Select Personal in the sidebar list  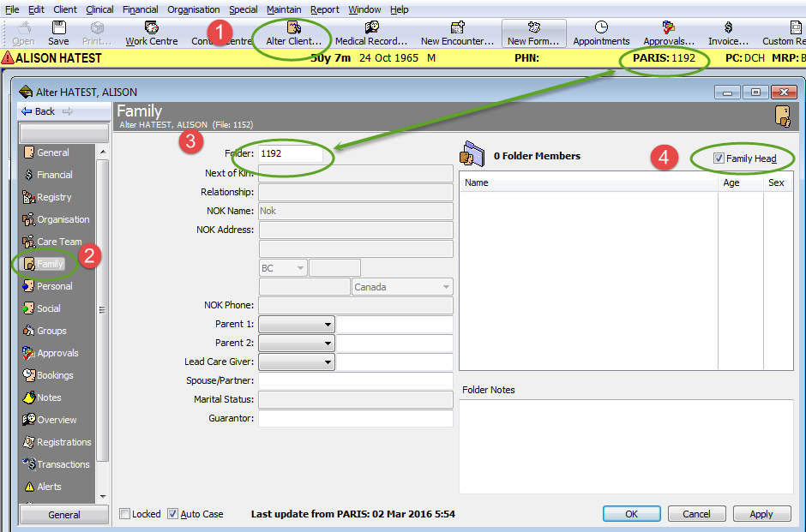(54, 286)
